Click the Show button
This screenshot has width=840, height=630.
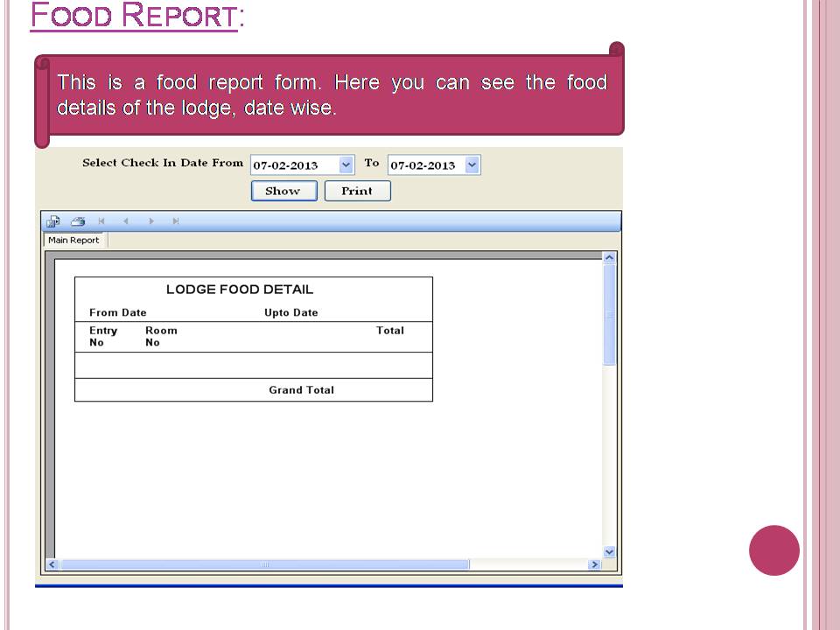pyautogui.click(x=283, y=192)
